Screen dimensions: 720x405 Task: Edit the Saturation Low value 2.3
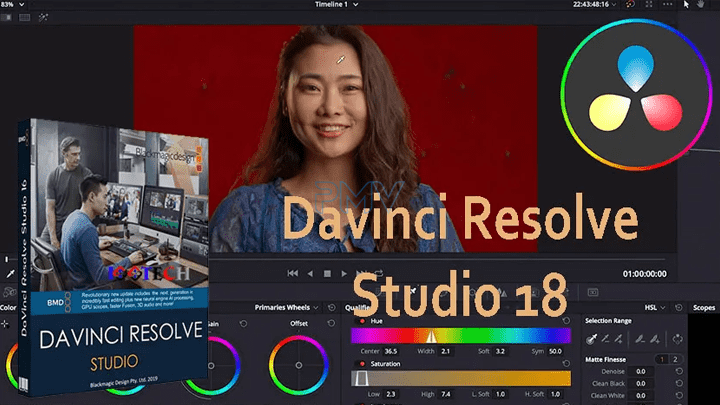tap(391, 394)
